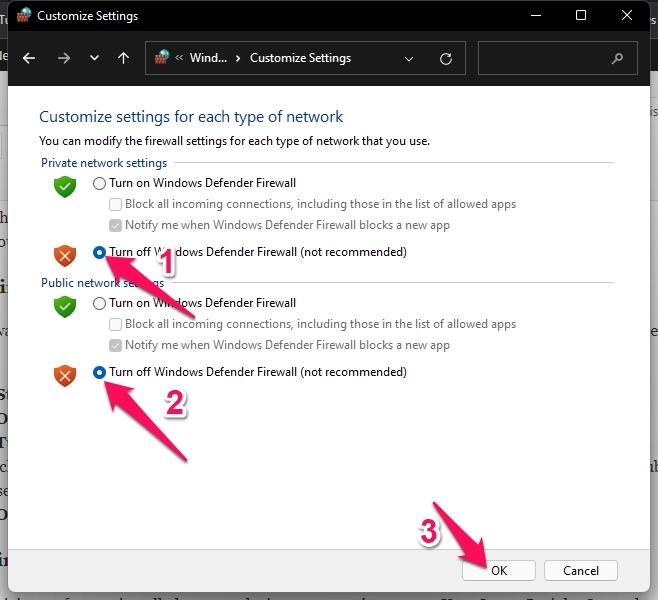The image size is (658, 600).
Task: Click the '«' breadcrumb overflow chevron
Action: [x=179, y=57]
